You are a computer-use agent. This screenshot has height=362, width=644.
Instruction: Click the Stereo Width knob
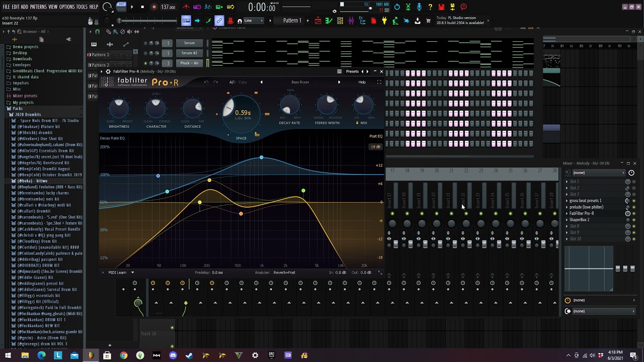pyautogui.click(x=327, y=106)
